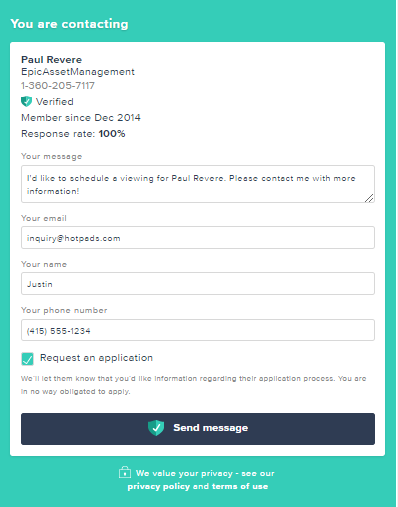Image resolution: width=398 pixels, height=507 pixels.
Task: Click the Your phone number field
Action: 198,330
